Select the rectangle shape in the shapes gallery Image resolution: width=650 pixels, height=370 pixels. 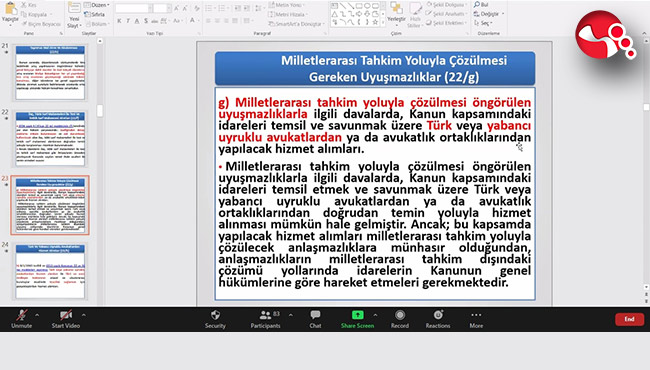tap(359, 6)
